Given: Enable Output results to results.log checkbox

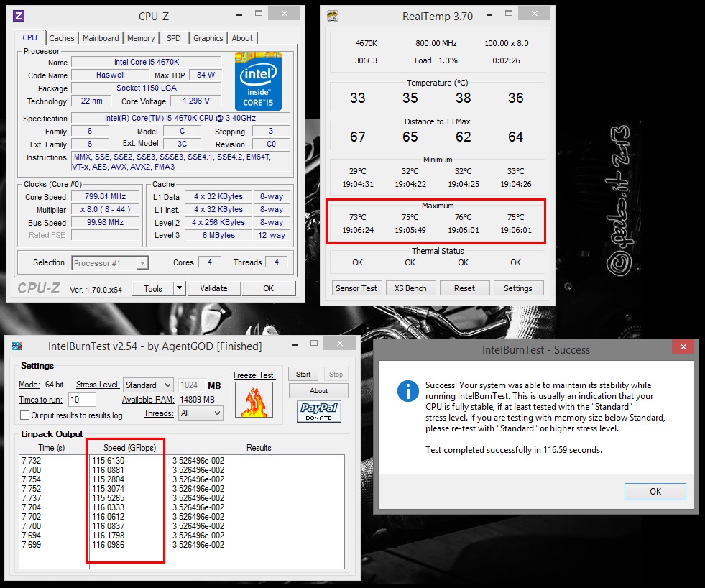Looking at the screenshot, I should [24, 415].
